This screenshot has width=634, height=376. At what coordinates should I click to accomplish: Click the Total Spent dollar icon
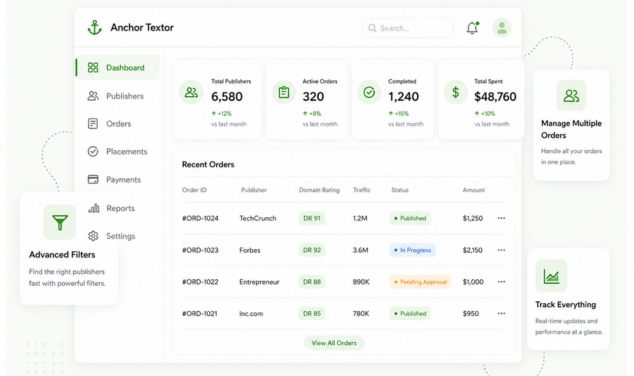(456, 92)
